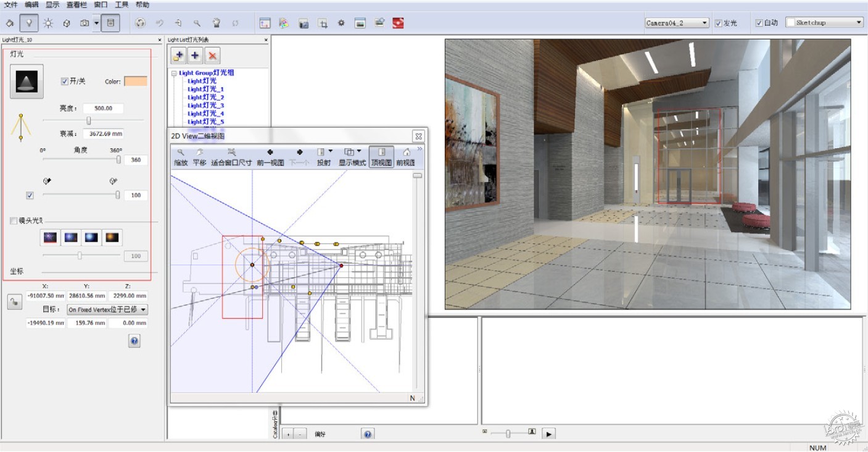868x452 pixels.
Task: Click the bottom playback slider handle
Action: pyautogui.click(x=508, y=433)
